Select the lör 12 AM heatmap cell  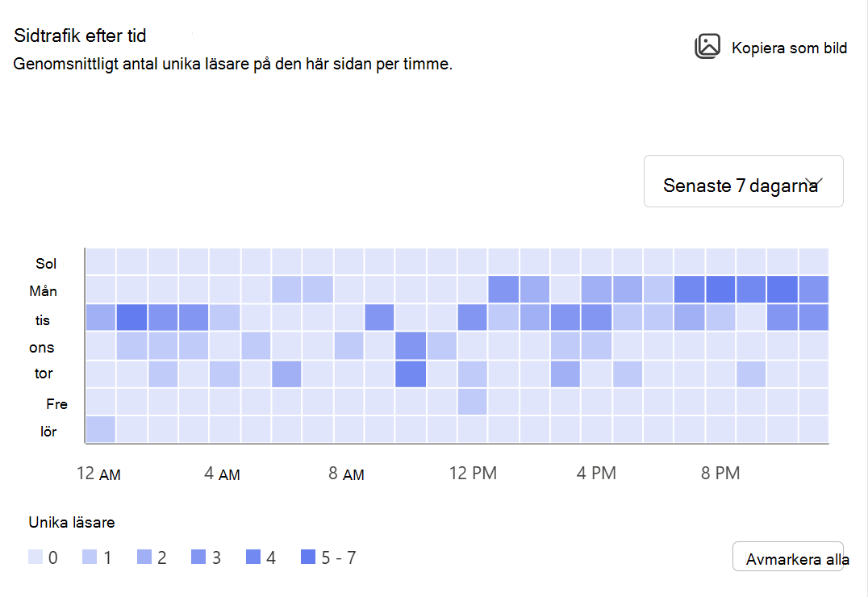click(101, 429)
